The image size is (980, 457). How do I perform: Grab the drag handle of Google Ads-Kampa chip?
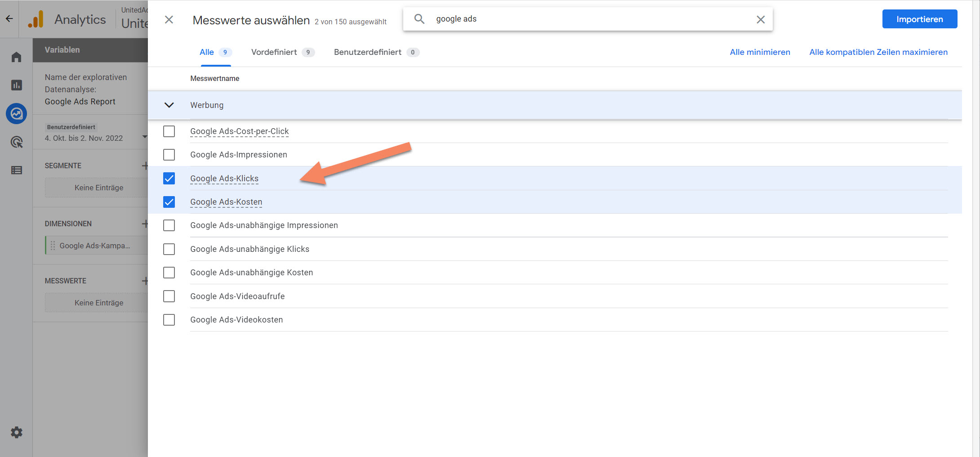pyautogui.click(x=53, y=246)
